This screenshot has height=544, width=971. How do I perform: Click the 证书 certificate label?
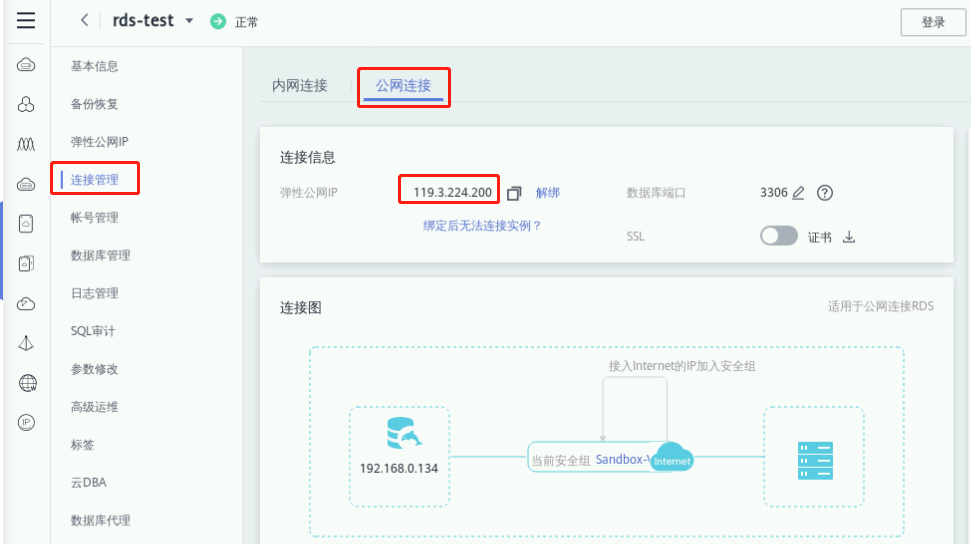coord(819,237)
